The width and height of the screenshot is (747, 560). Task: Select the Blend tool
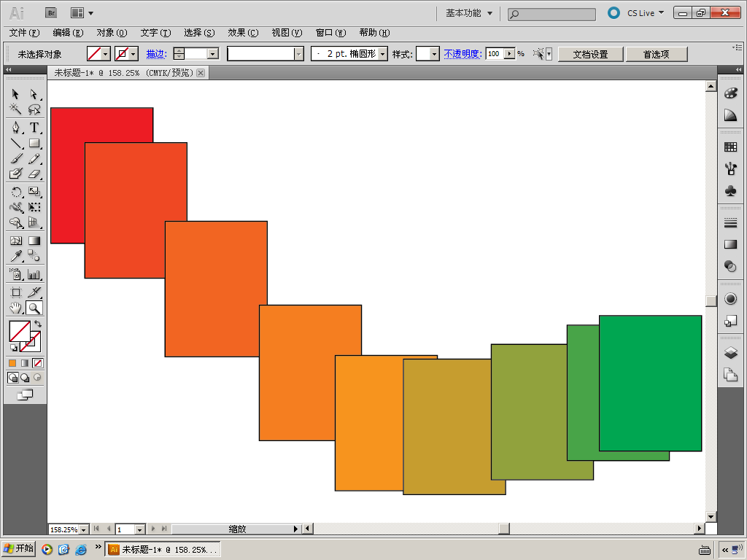(x=34, y=256)
